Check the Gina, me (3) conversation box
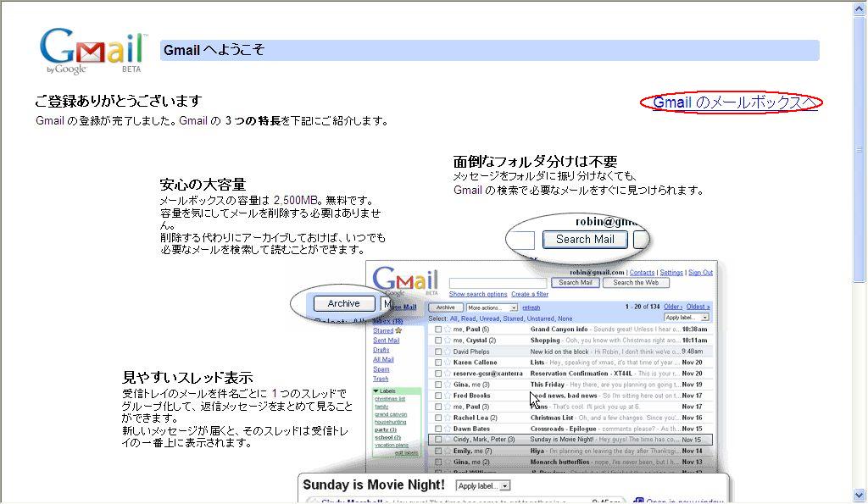The width and height of the screenshot is (868, 504). [x=438, y=385]
